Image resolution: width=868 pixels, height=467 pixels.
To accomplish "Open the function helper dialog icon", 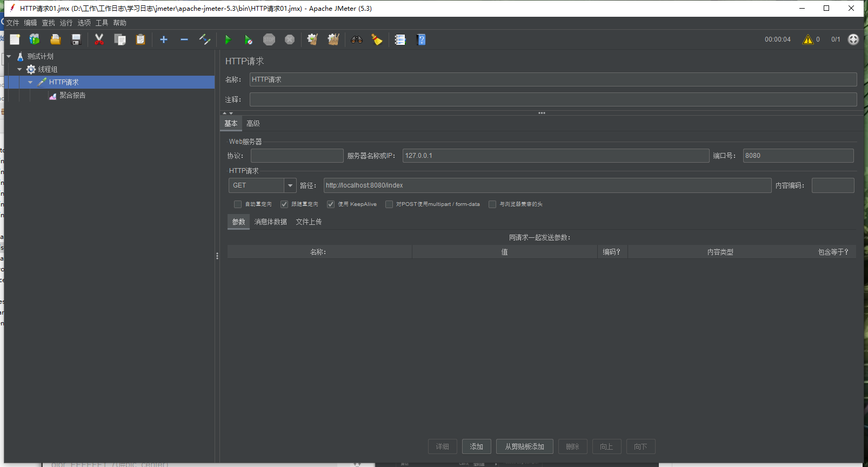I will tap(400, 39).
